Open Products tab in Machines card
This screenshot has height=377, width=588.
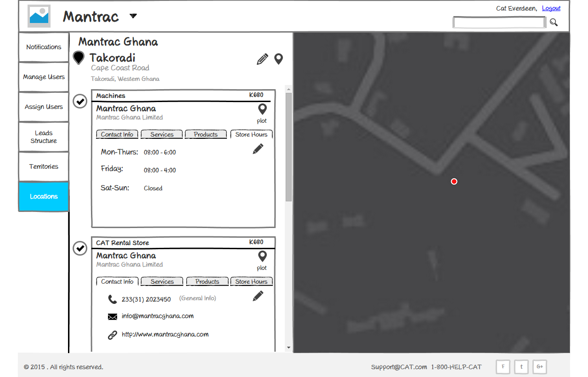(x=206, y=134)
